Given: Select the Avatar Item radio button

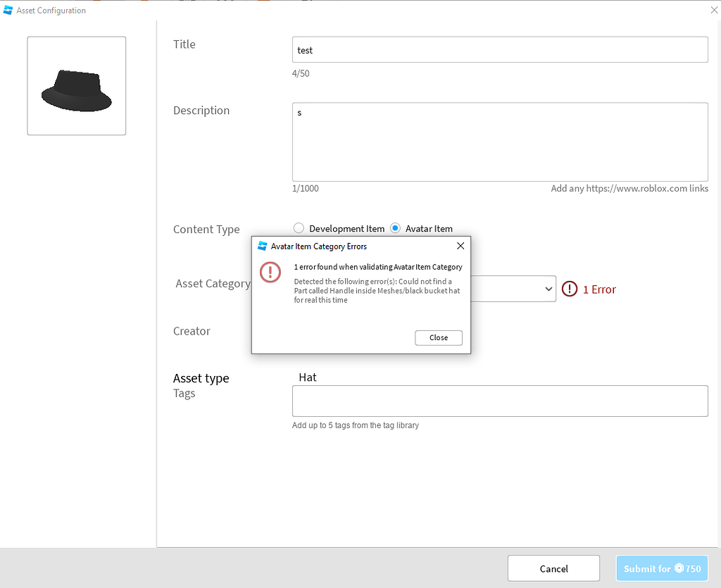Looking at the screenshot, I should 395,228.
